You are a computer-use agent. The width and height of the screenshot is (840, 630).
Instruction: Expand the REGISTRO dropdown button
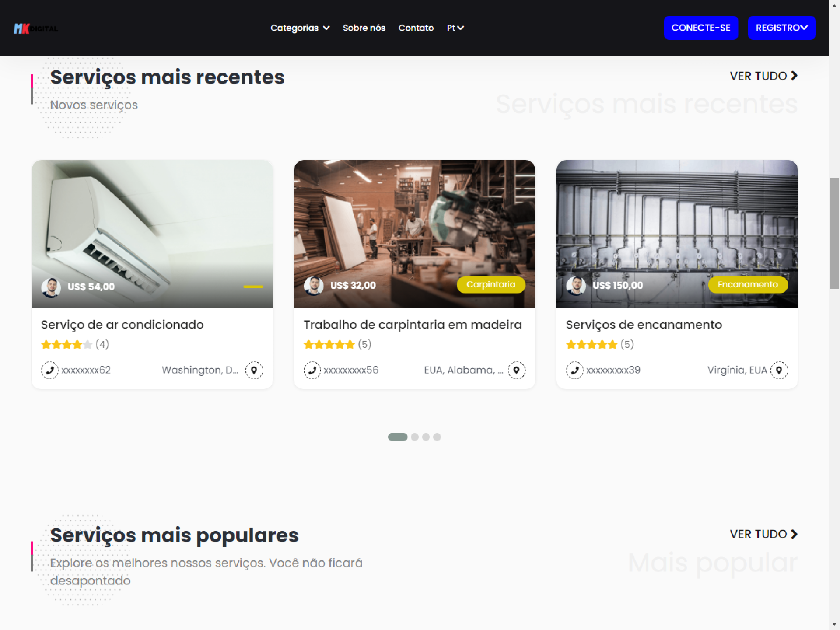[781, 28]
